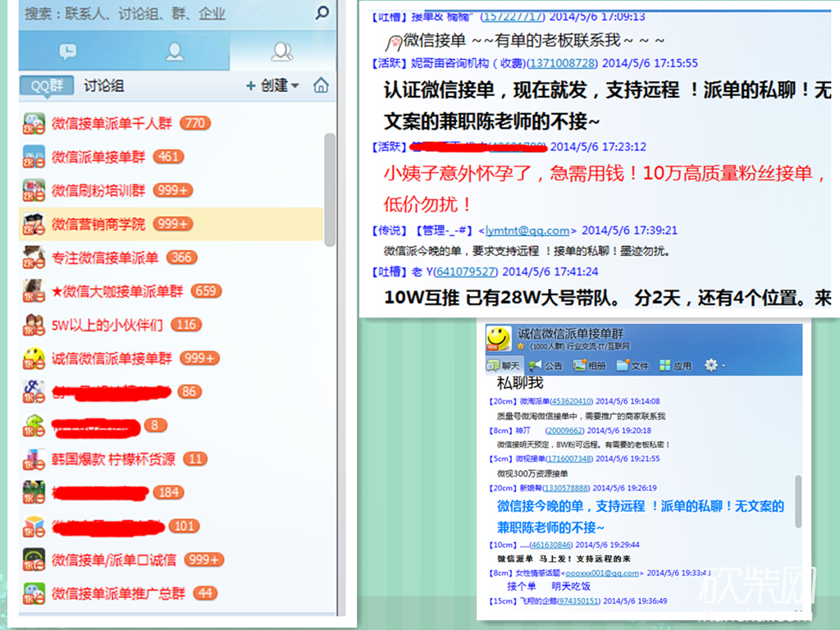Open group 微信接单派单推广总群
840x630 pixels.
(171, 594)
